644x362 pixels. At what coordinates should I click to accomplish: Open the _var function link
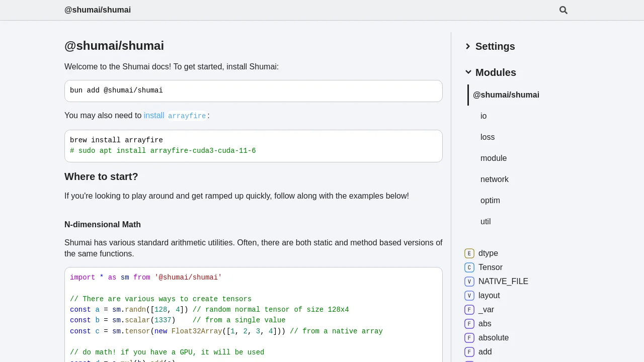[x=486, y=310]
